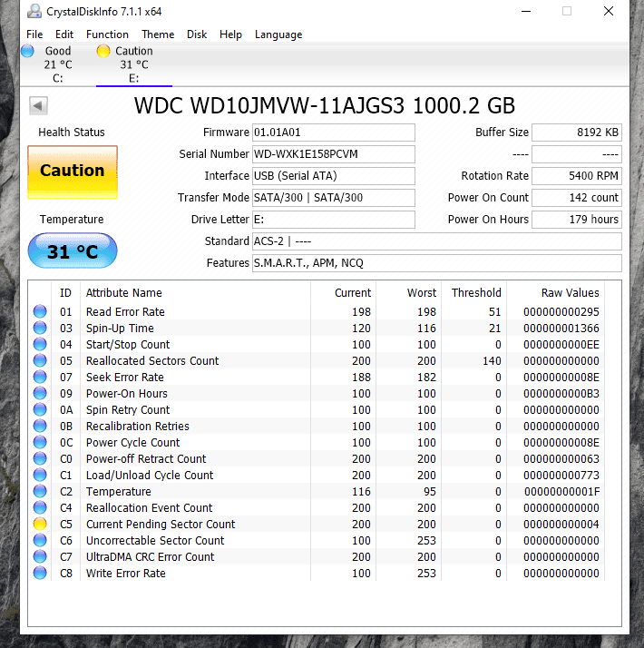
Task: Click the Features field S.M.A.R.T., APM, NCQ
Action: 437,263
